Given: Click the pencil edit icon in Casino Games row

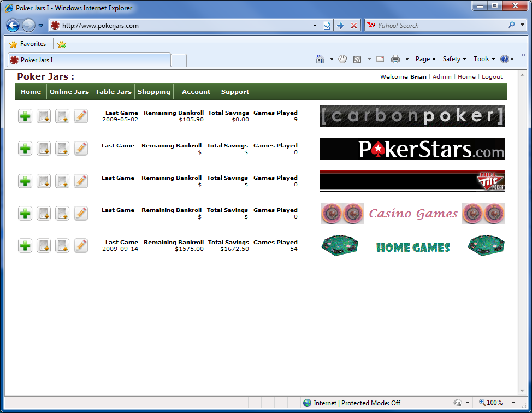Looking at the screenshot, I should [x=81, y=214].
